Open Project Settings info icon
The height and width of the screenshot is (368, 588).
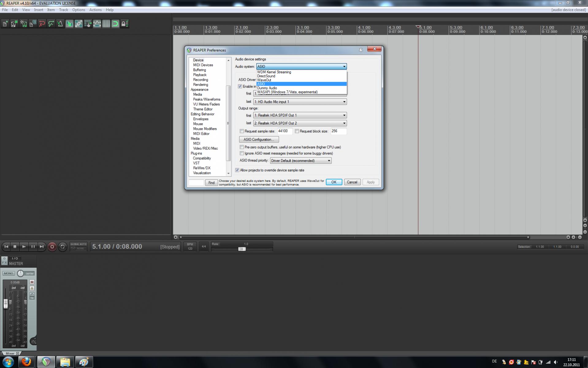coord(33,24)
